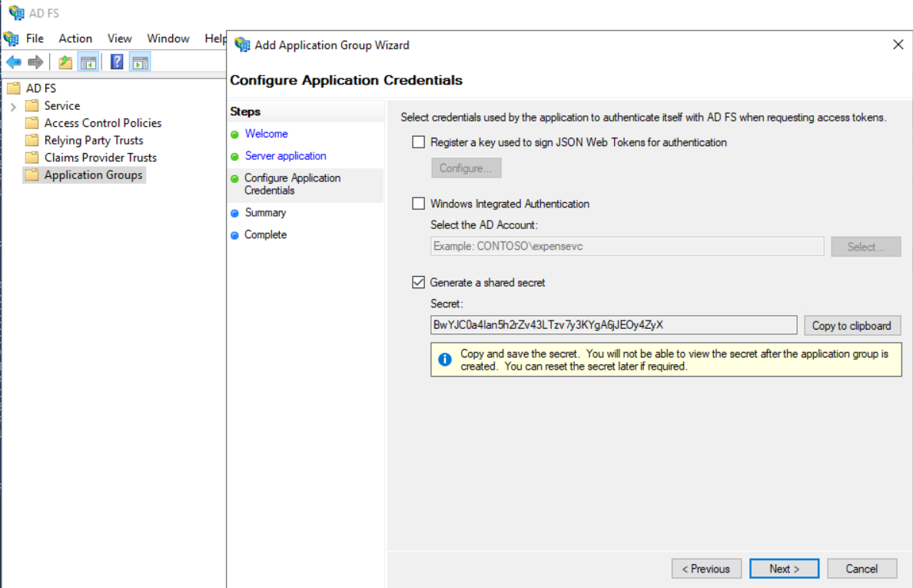The height and width of the screenshot is (588, 913).
Task: Toggle the Show/Hide Action Pane icon
Action: [x=140, y=61]
